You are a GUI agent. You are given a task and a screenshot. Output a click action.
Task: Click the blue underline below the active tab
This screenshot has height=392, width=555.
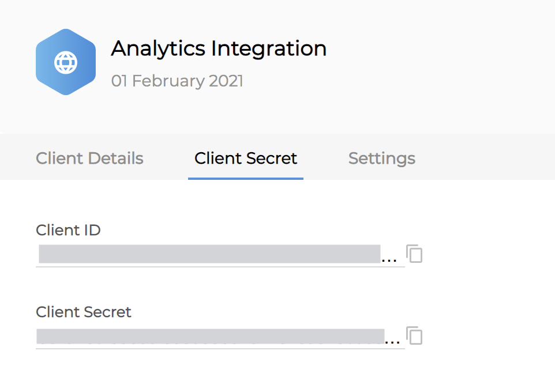[246, 178]
